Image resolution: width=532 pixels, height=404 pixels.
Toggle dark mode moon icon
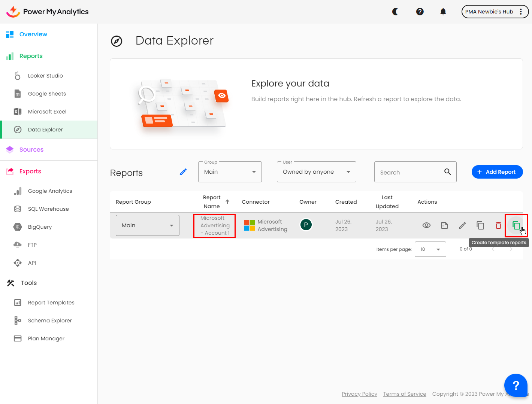click(395, 12)
